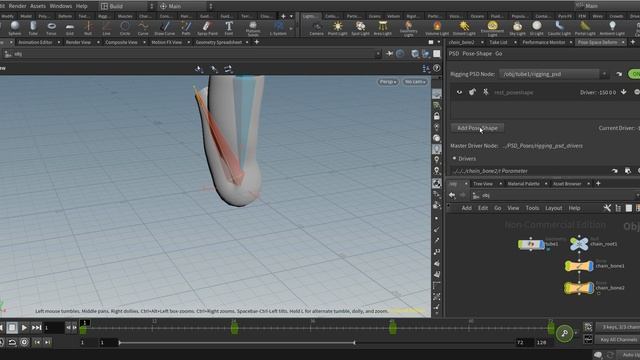Open the Assets menu
This screenshot has height=360, width=640.
click(38, 6)
